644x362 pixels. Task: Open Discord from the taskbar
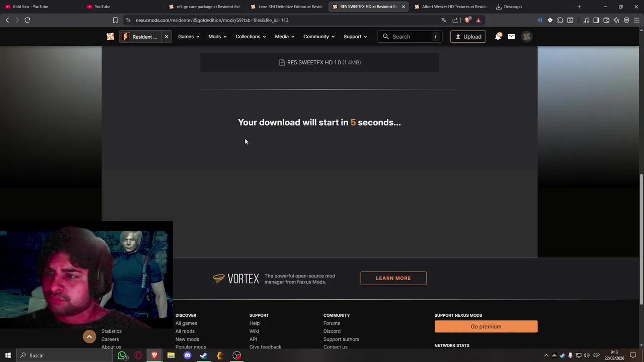(187, 355)
